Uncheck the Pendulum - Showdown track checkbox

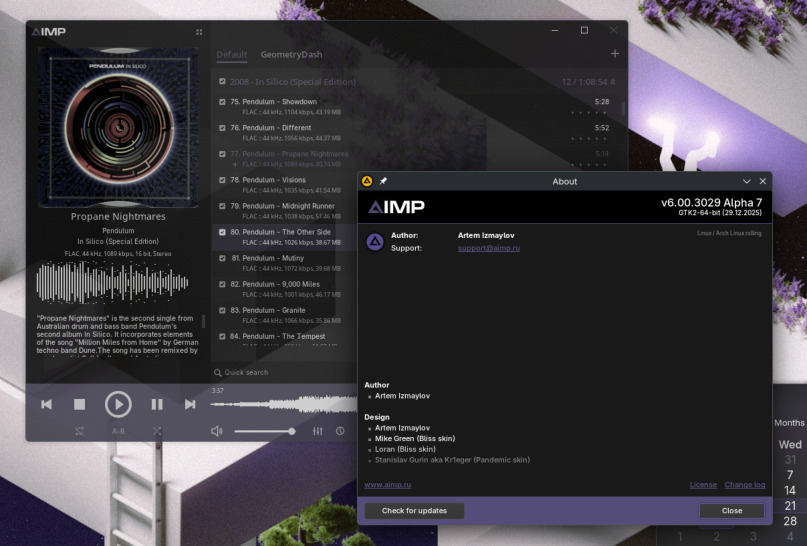[x=222, y=102]
